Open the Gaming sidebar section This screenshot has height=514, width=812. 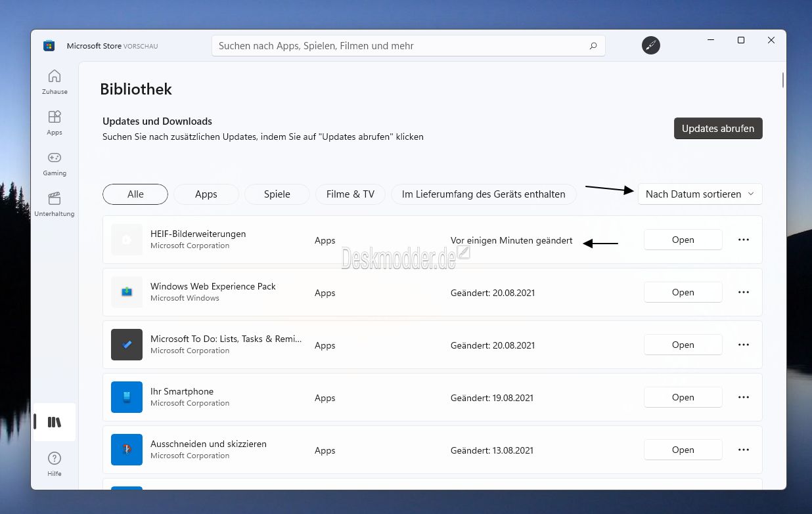coord(55,163)
